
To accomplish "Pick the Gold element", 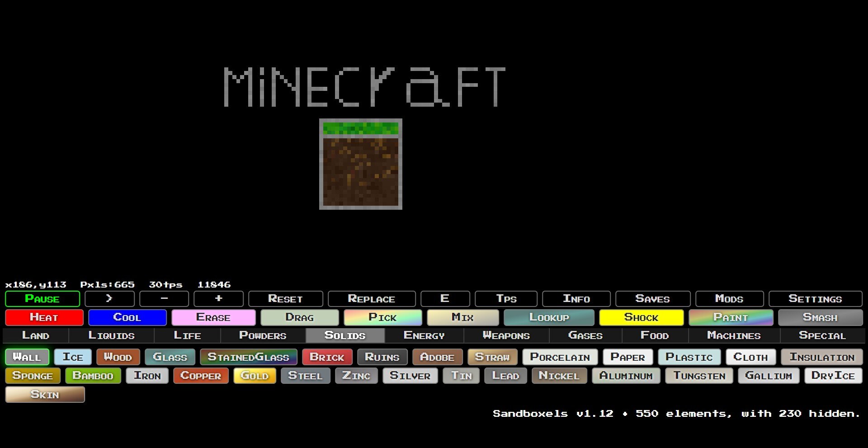I will pos(255,376).
